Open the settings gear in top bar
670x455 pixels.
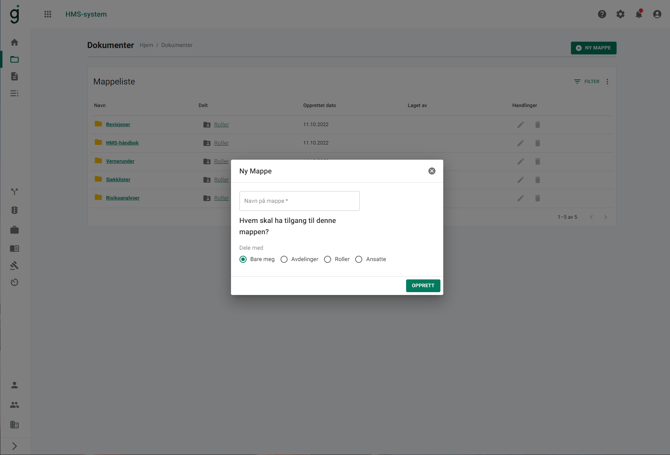[620, 14]
